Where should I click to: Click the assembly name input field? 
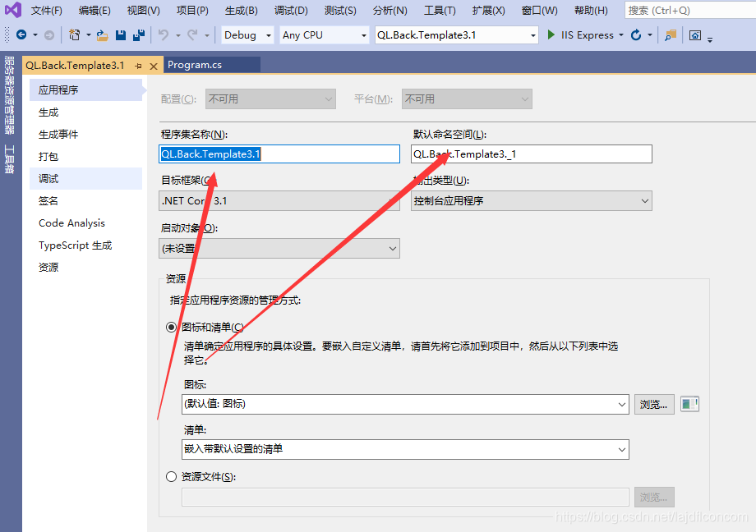[279, 154]
